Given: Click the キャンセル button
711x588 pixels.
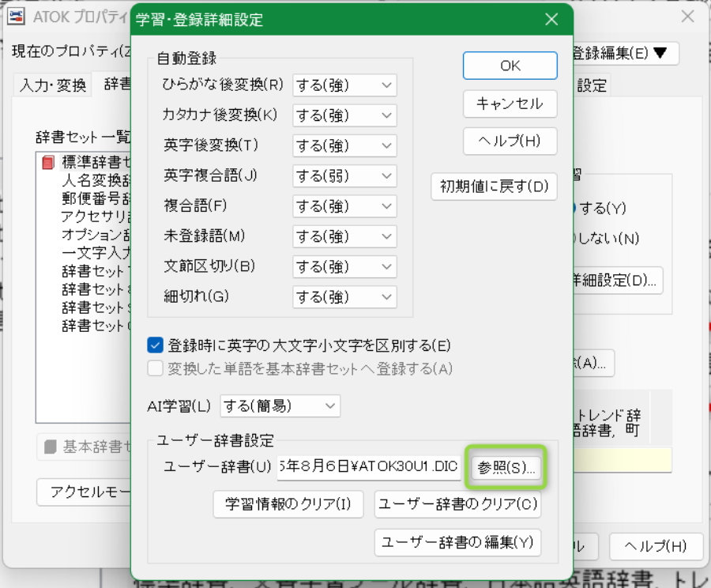Looking at the screenshot, I should coord(510,104).
